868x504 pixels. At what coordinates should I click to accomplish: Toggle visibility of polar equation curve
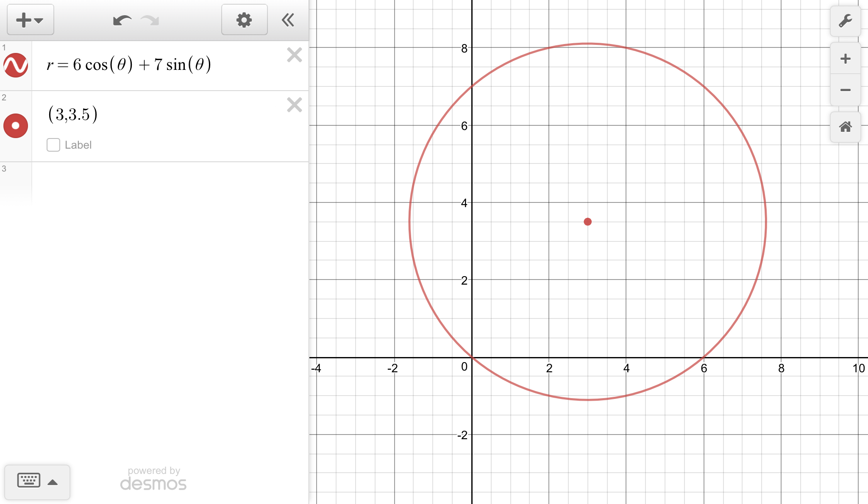[16, 65]
